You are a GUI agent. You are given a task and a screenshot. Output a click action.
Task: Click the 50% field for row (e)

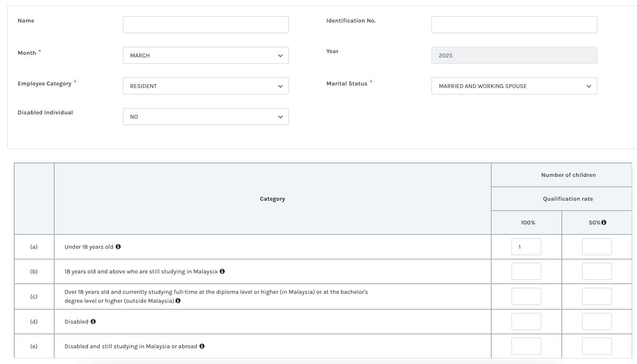point(597,346)
